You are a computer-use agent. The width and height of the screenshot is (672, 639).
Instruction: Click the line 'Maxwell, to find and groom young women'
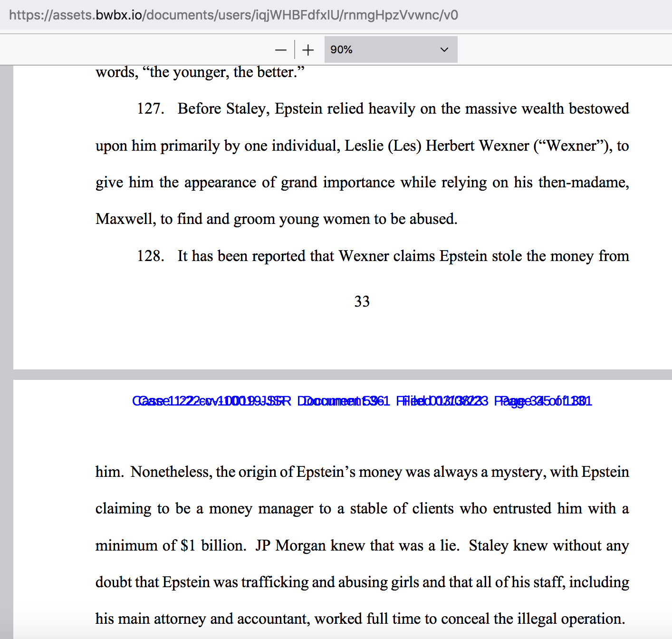(277, 219)
